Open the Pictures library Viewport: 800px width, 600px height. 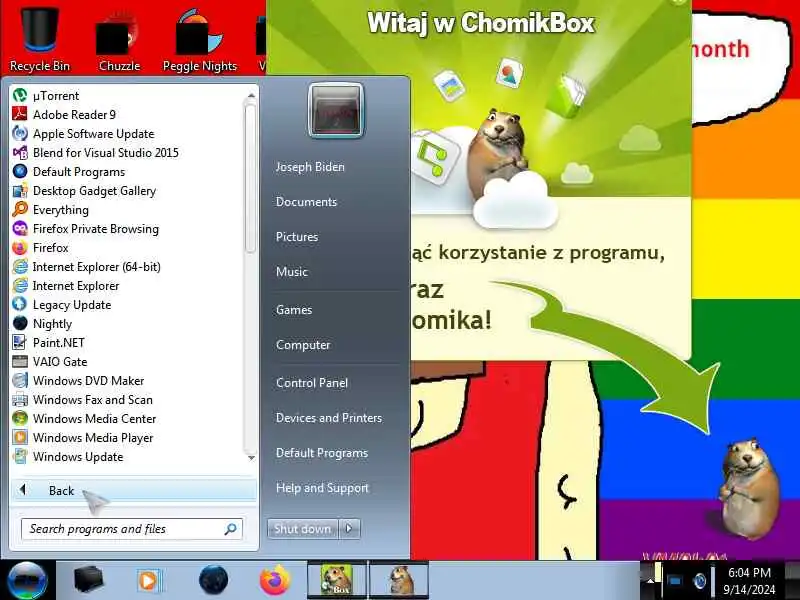tap(297, 237)
